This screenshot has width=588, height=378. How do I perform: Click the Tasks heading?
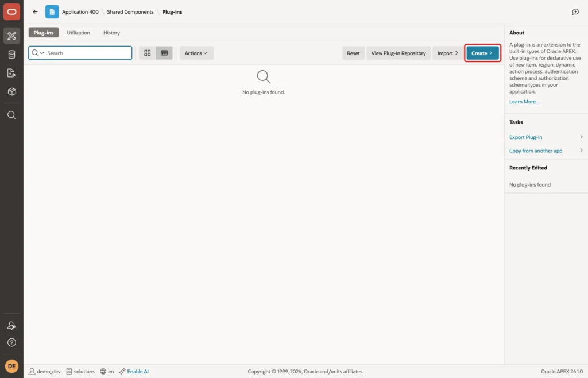pyautogui.click(x=516, y=122)
